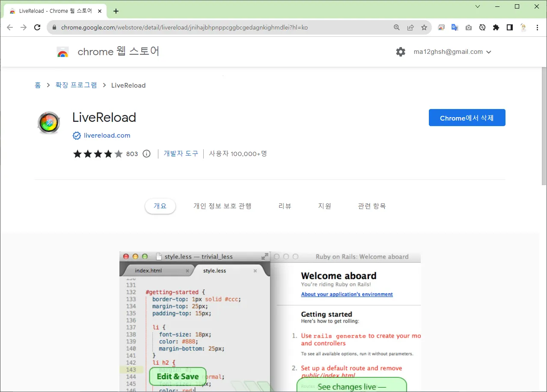This screenshot has width=547, height=392.
Task: Open the zoom magnifier in address bar
Action: 397,27
